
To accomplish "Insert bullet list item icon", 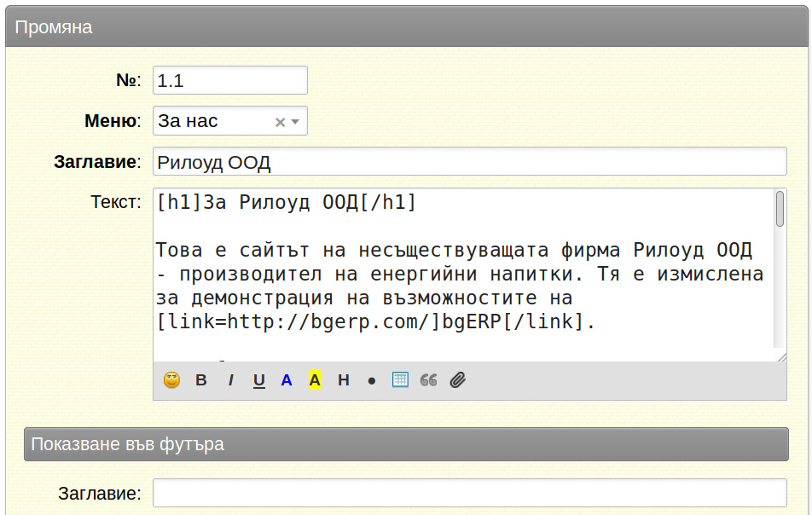I will coord(371,381).
